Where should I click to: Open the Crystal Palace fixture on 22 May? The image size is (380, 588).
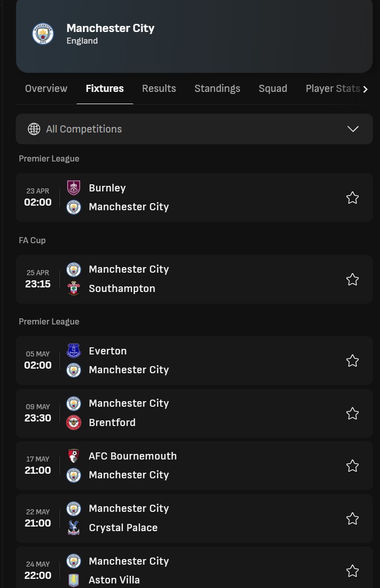tap(203, 518)
